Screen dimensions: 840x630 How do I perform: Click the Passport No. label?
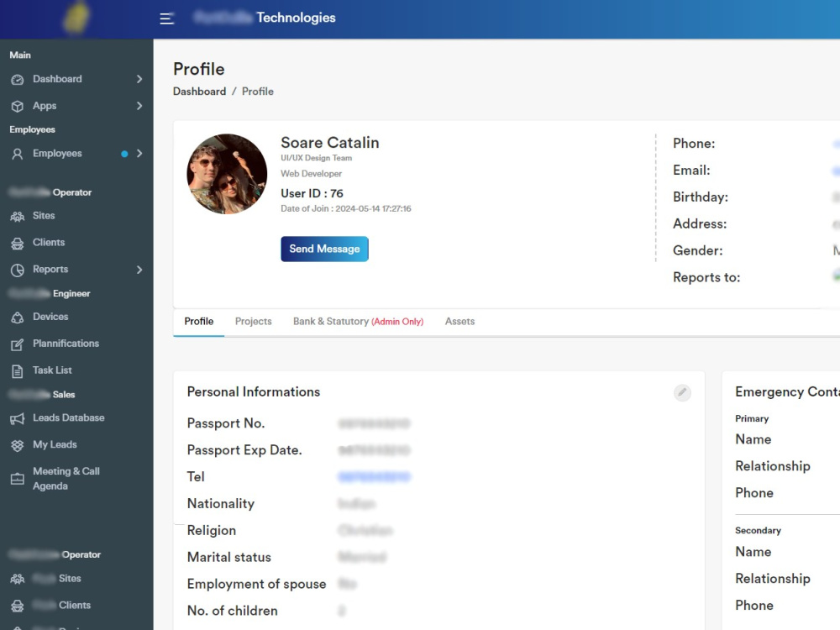(225, 423)
